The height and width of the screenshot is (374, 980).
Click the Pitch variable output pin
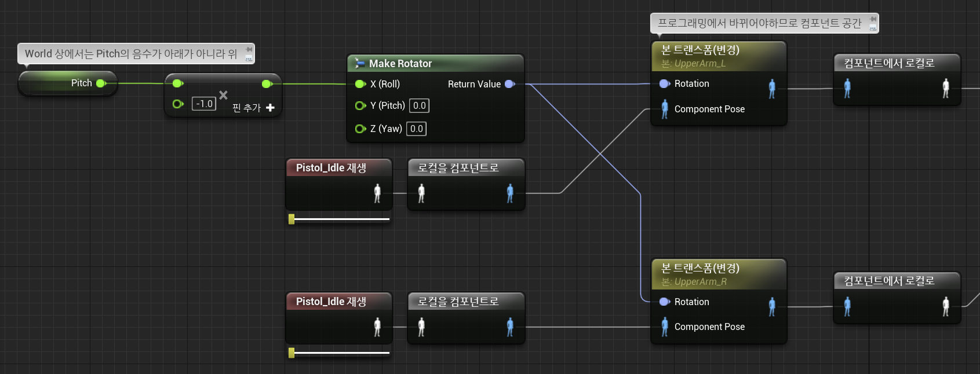point(101,83)
